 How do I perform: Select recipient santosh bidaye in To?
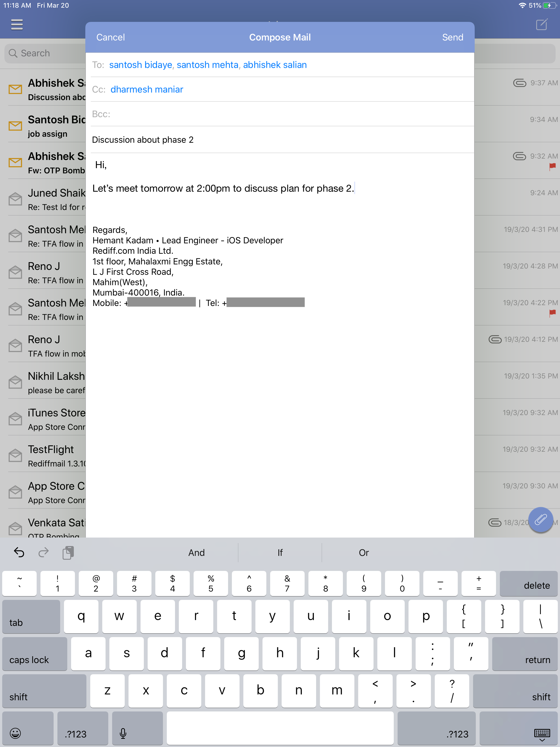tap(141, 65)
